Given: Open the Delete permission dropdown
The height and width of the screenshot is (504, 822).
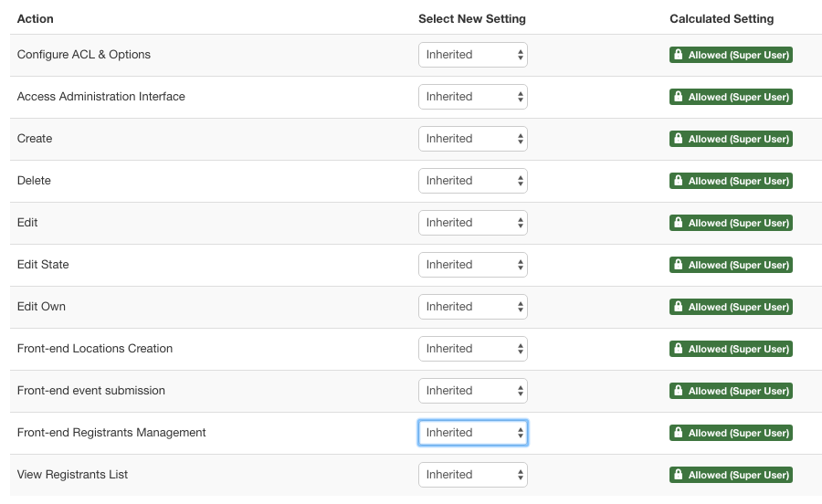Looking at the screenshot, I should coord(472,181).
